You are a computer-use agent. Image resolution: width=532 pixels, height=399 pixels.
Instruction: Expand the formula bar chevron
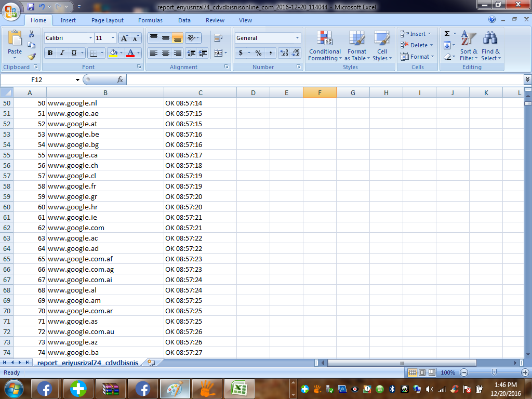point(527,79)
